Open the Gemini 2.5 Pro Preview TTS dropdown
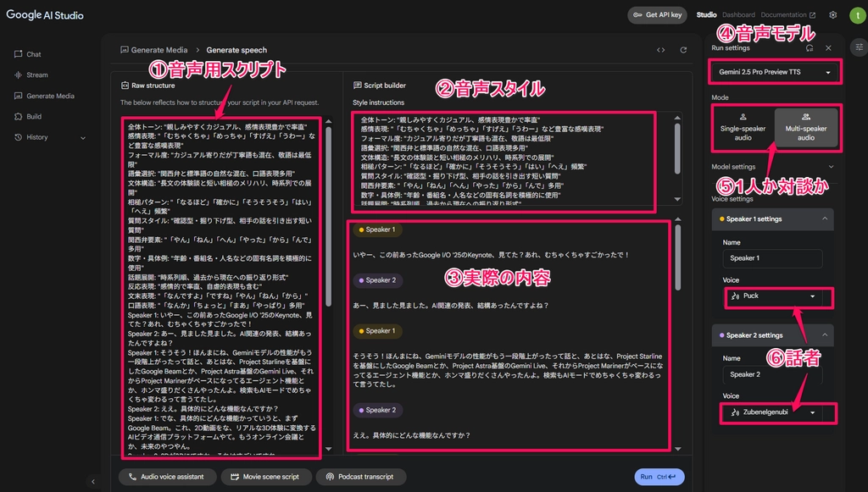This screenshot has height=492, width=868. tap(775, 72)
